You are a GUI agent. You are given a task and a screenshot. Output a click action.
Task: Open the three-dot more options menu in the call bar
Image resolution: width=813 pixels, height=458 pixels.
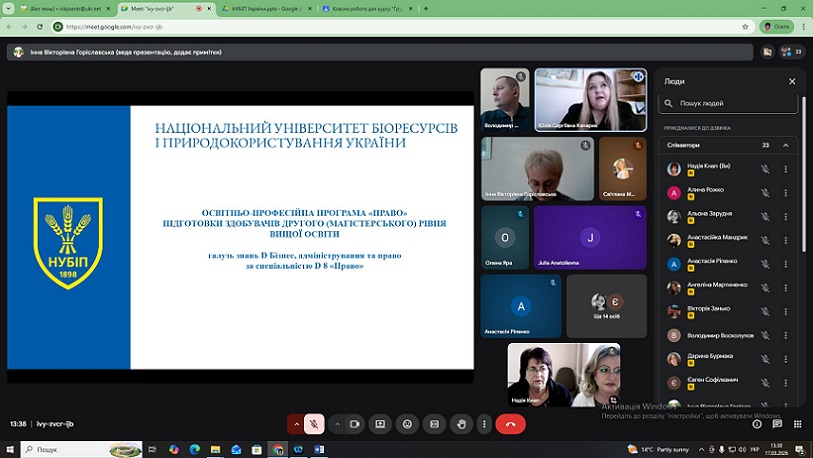[x=484, y=424]
